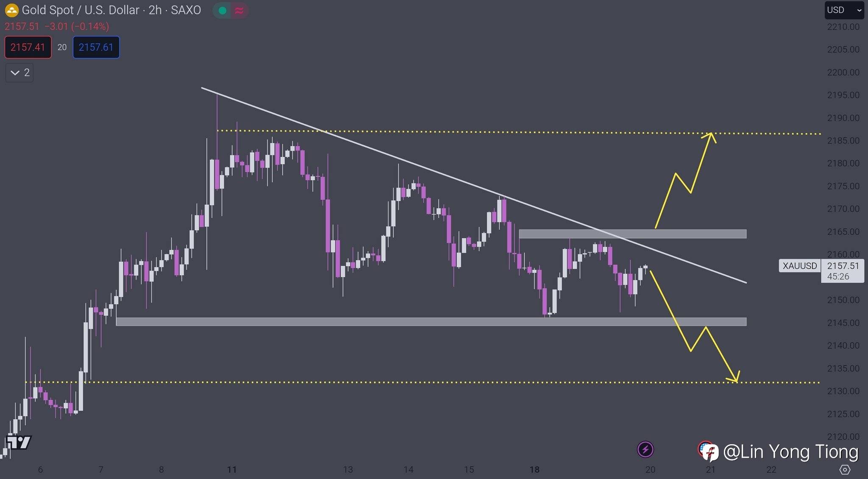Open the purple lightning event marker

(645, 449)
